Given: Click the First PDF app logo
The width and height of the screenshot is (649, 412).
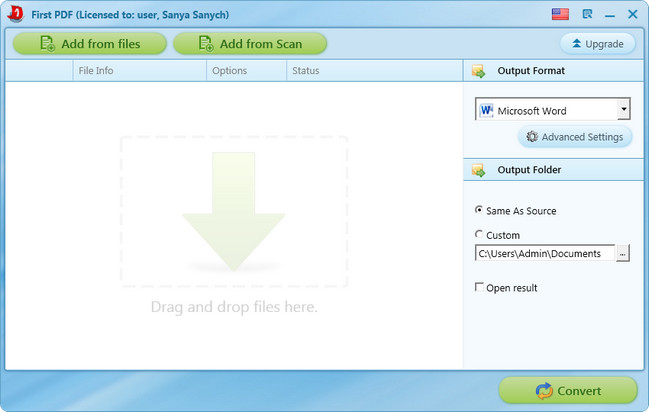Looking at the screenshot, I should [14, 14].
